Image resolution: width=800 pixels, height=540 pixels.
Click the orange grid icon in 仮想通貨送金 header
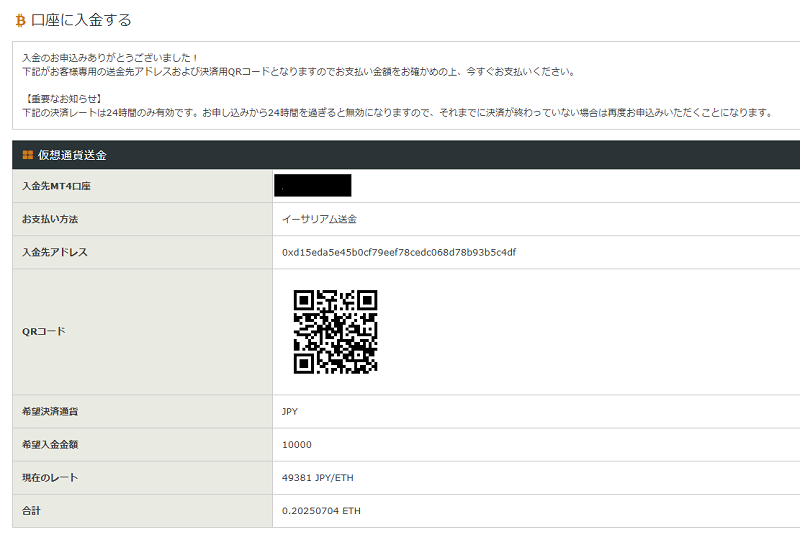pyautogui.click(x=28, y=155)
